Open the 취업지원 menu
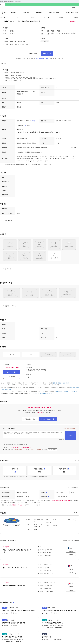The image size is (79, 644). tap(26, 13)
